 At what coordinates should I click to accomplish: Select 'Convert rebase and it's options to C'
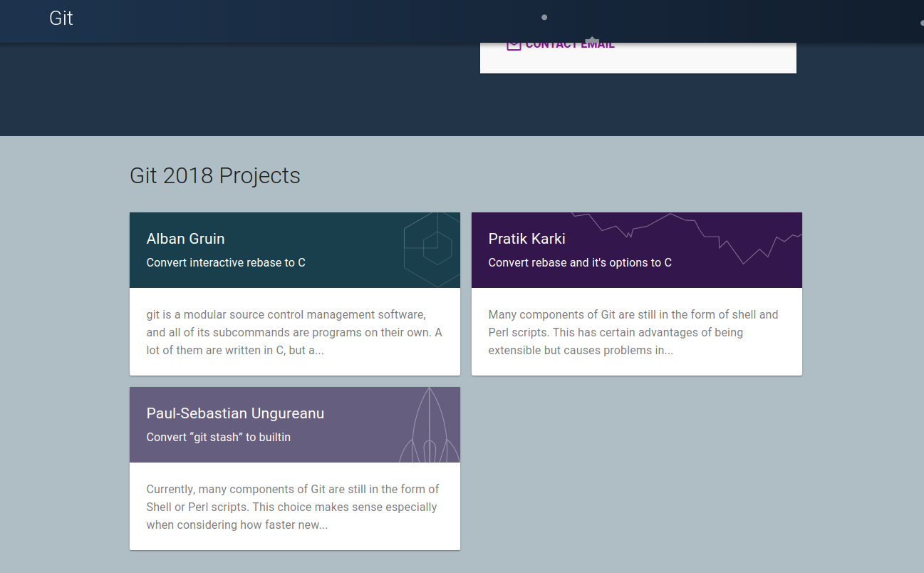pyautogui.click(x=580, y=262)
